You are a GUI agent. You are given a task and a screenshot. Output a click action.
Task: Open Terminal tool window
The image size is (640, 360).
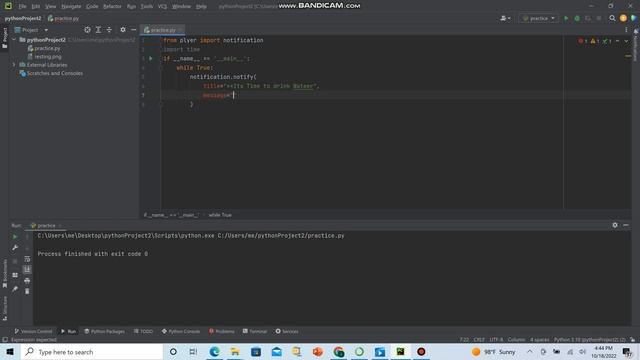[x=255, y=331]
